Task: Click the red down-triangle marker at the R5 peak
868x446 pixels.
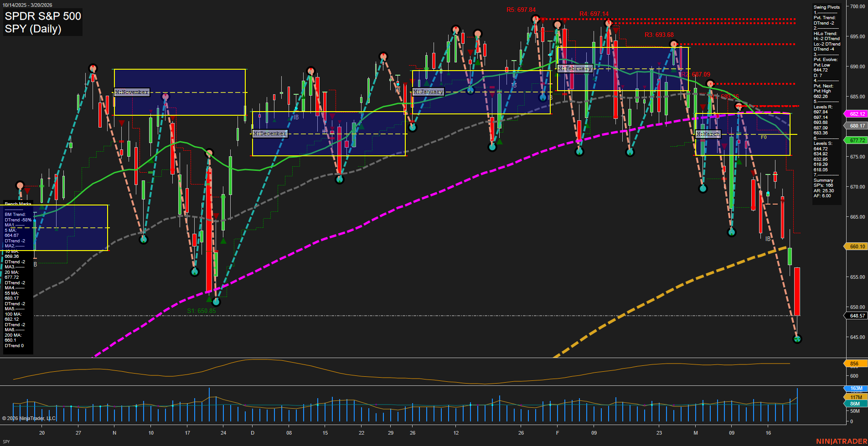Action: 543,21
